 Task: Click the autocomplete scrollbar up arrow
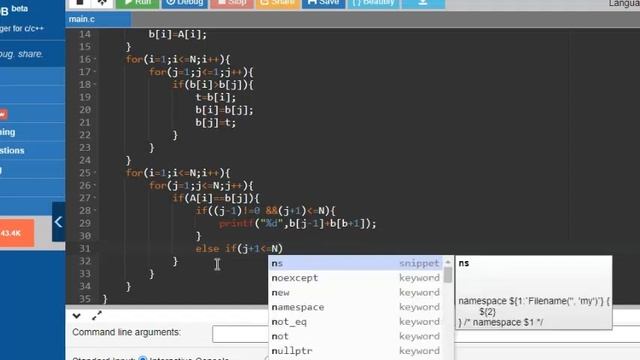pyautogui.click(x=448, y=262)
